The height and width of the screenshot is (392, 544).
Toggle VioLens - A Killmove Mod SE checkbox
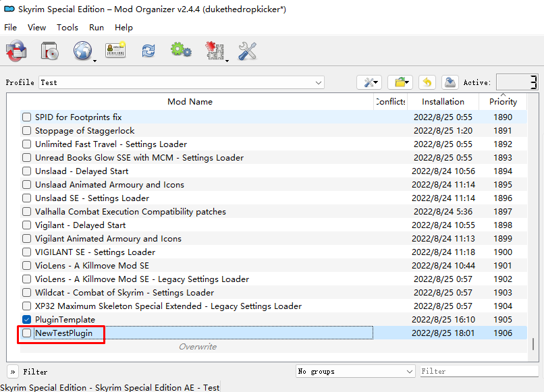(27, 266)
